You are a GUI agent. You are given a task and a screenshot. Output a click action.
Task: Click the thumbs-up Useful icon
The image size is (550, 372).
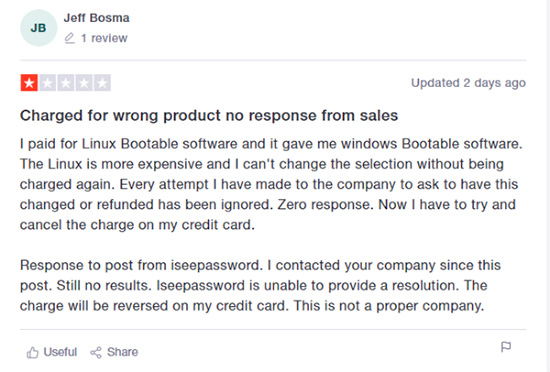[x=33, y=352]
